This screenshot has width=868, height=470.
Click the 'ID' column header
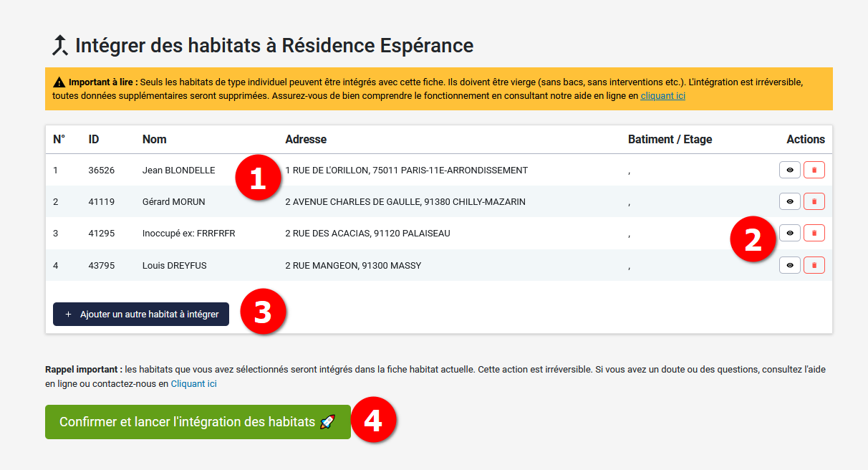point(94,139)
